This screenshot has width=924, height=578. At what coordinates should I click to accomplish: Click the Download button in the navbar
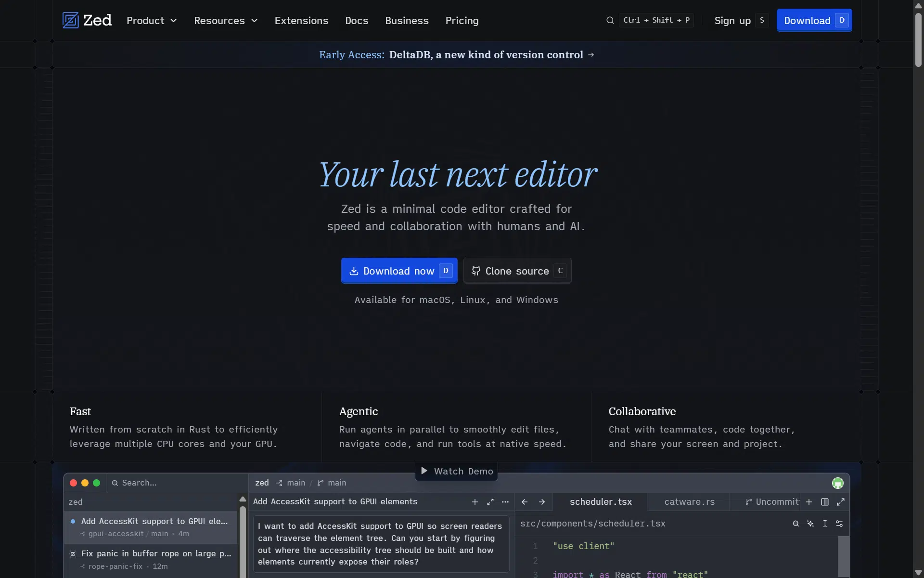coord(814,20)
